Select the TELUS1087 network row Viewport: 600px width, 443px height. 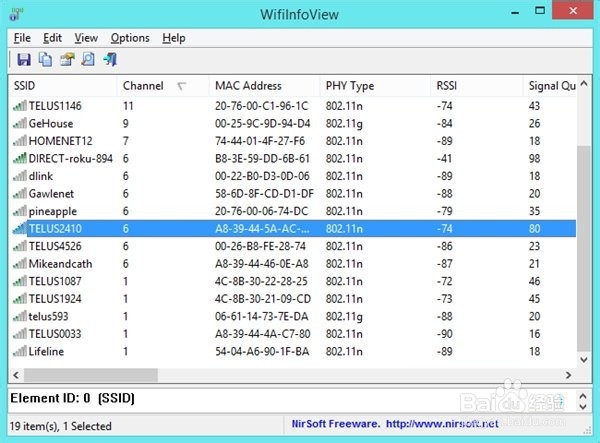[293, 281]
